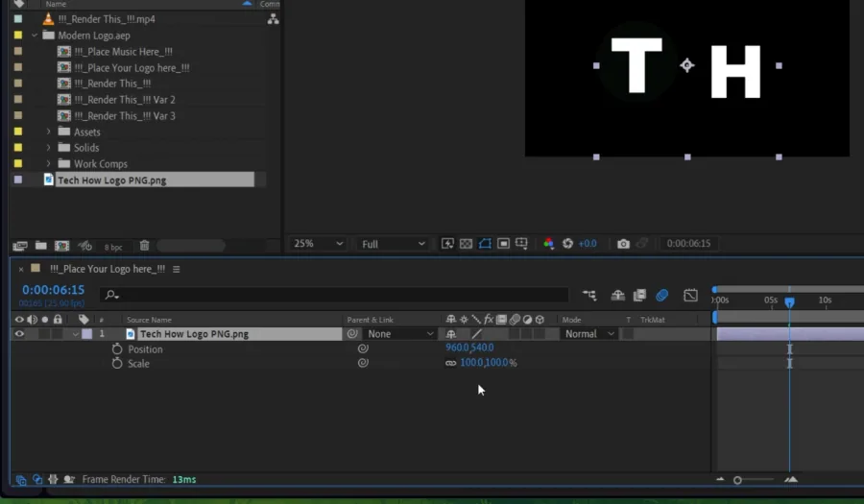Collapse Tech How Logo PNG.png layer properties

pos(75,334)
